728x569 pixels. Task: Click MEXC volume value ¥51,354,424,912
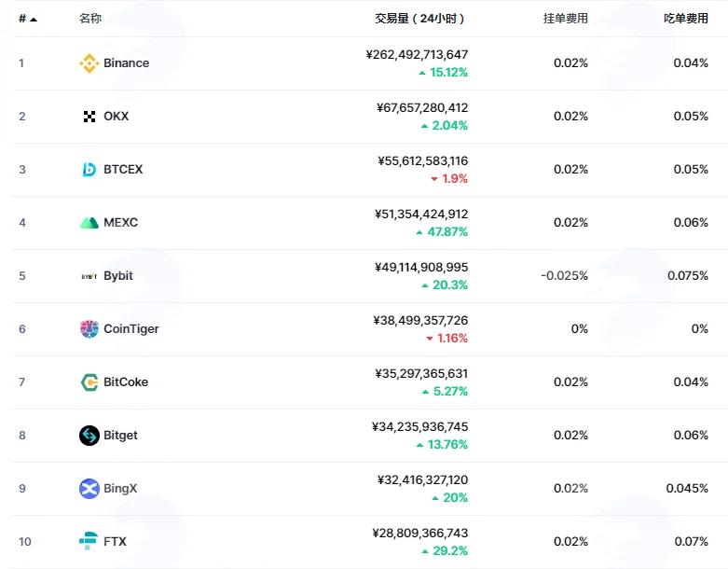click(x=421, y=215)
